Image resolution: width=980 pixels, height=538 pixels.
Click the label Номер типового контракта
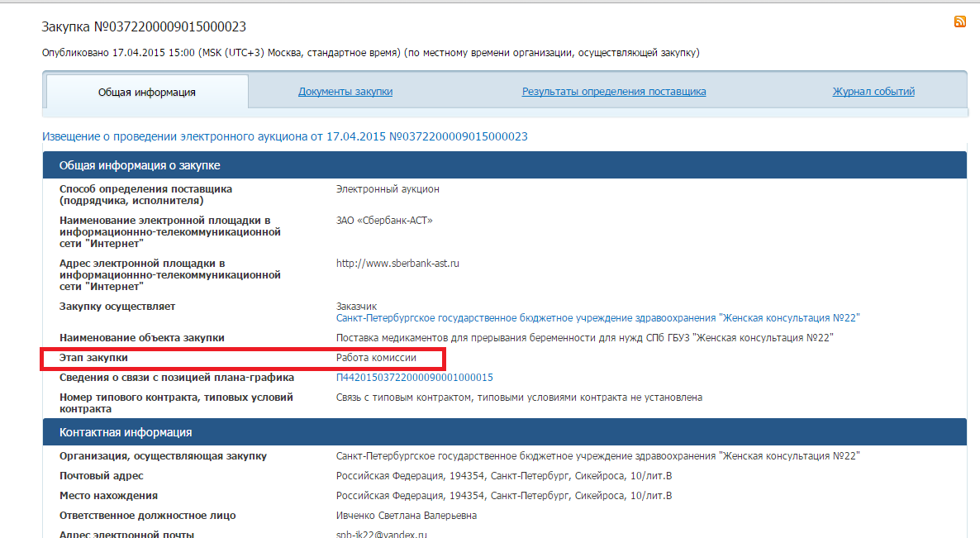pos(176,403)
